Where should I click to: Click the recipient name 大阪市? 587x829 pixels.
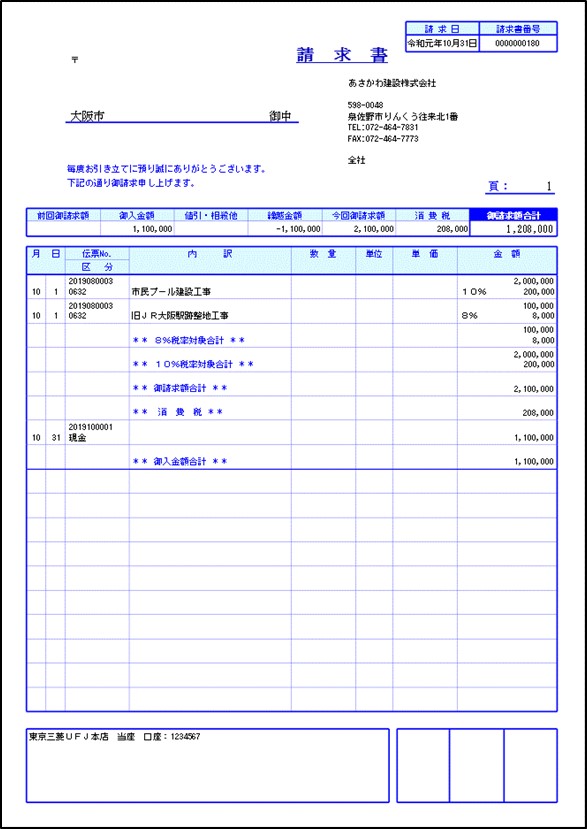[87, 116]
